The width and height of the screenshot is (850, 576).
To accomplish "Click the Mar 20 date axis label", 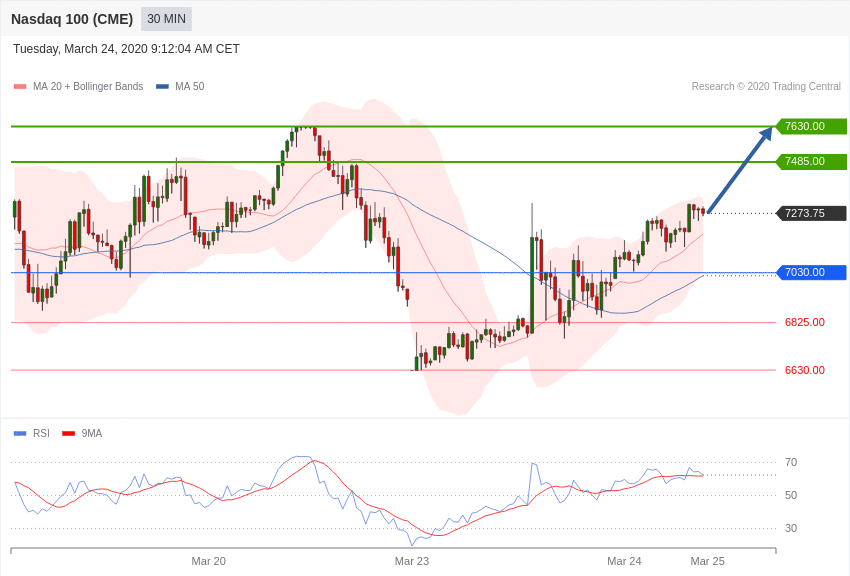I will tap(209, 561).
